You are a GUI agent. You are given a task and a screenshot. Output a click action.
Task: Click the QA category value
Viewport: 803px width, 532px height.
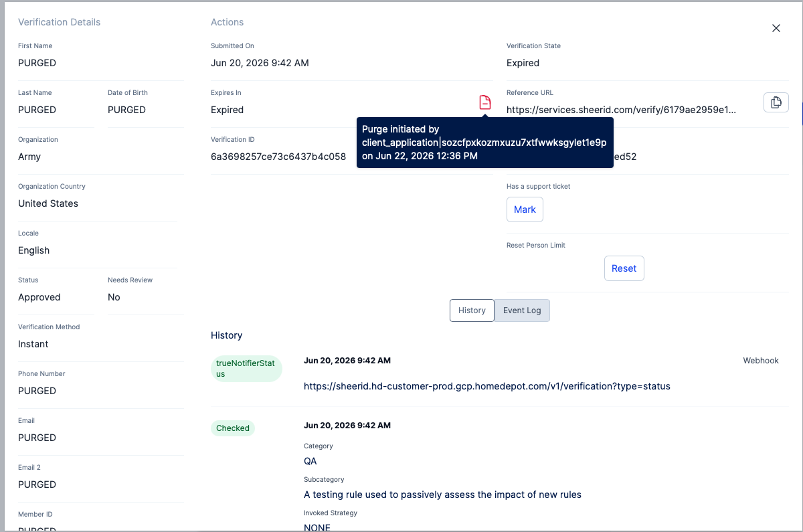click(x=310, y=461)
